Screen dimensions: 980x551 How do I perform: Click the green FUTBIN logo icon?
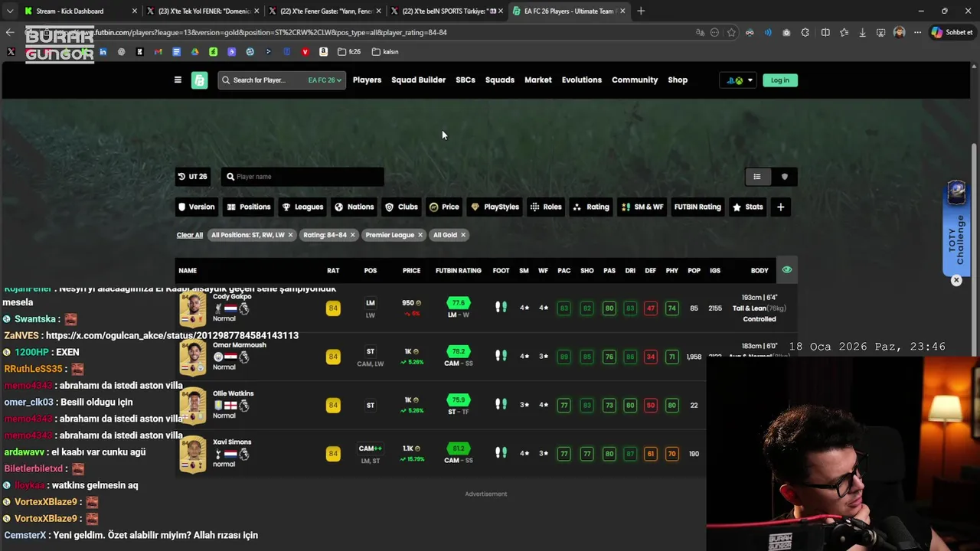(x=199, y=80)
